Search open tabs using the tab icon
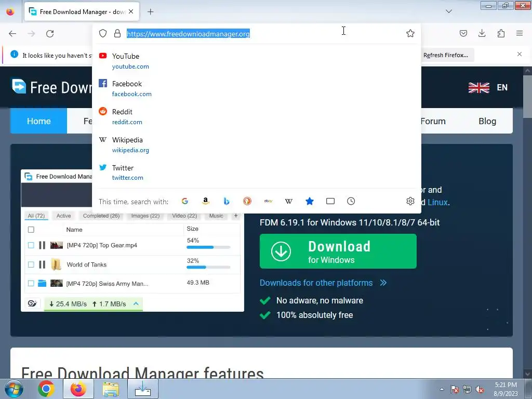Image resolution: width=532 pixels, height=399 pixels. click(330, 201)
